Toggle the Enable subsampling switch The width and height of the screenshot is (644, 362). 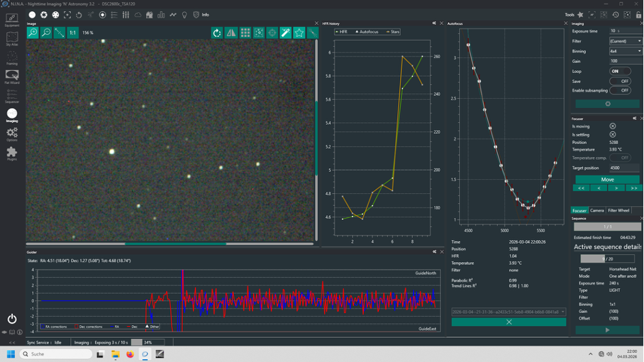tap(620, 90)
